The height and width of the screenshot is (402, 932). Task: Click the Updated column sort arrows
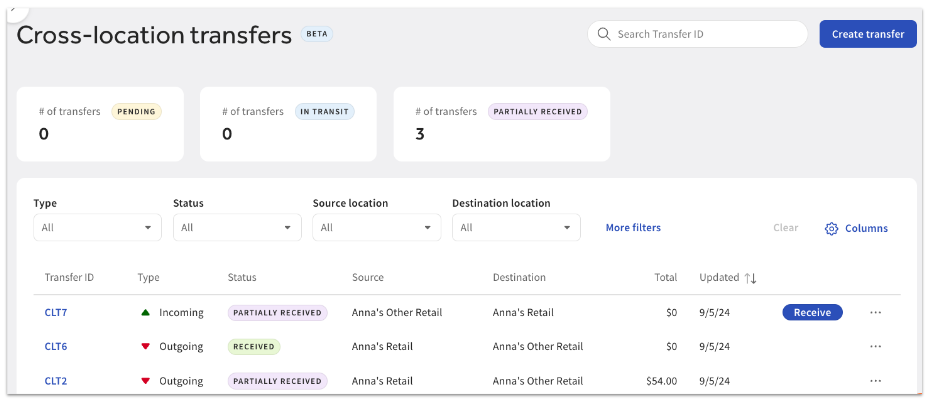750,278
